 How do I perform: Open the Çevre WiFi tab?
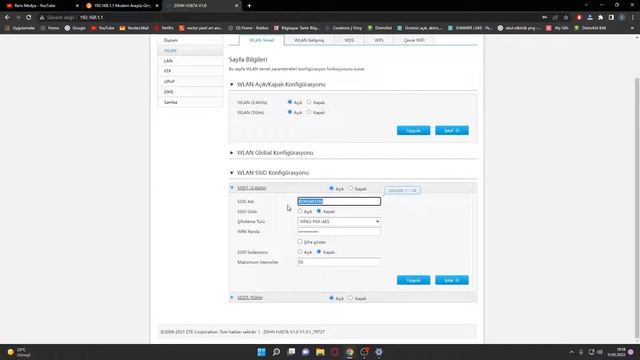click(414, 40)
